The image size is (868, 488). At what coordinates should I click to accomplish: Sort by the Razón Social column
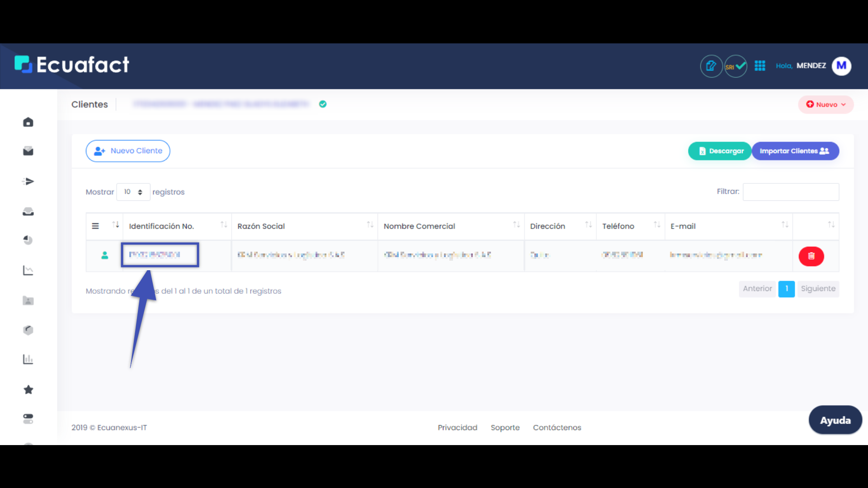(x=261, y=226)
